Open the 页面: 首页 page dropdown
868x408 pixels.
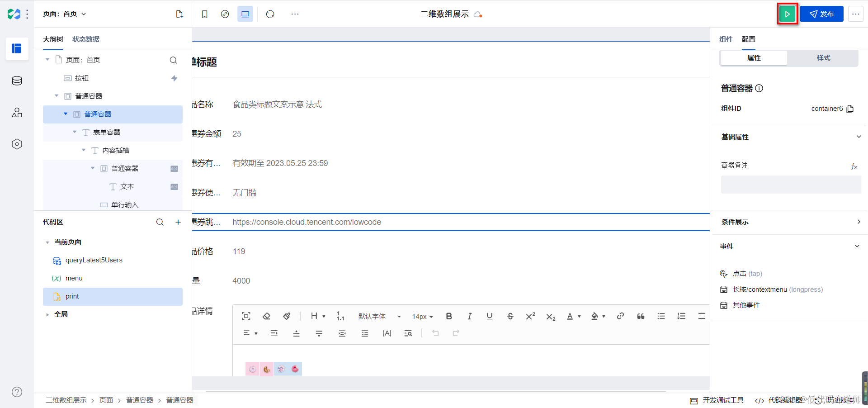pyautogui.click(x=64, y=14)
